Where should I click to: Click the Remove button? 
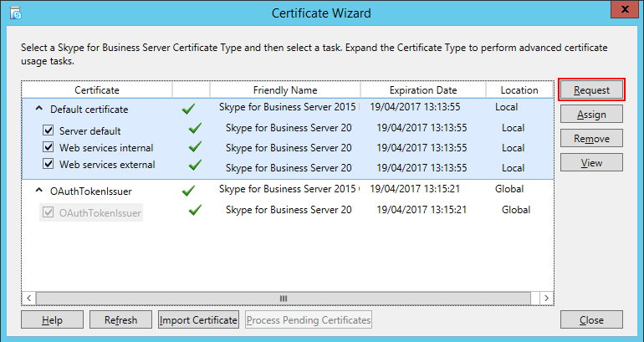[x=591, y=138]
